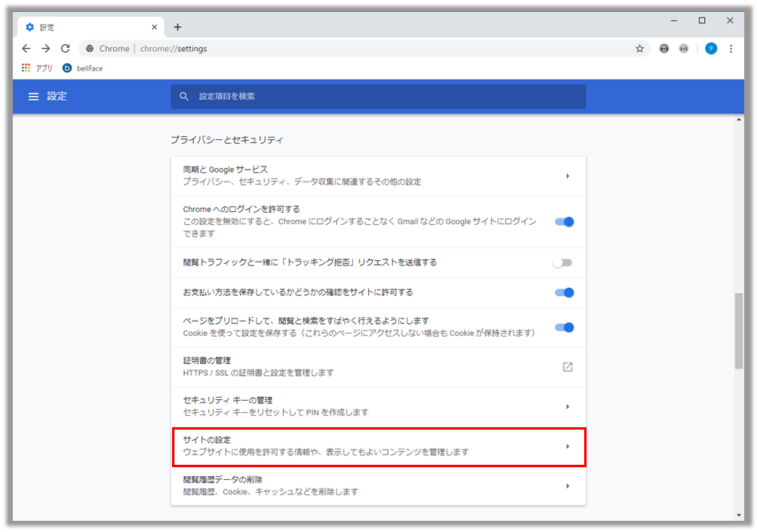
Task: Open Chrome's three-dot menu
Action: coord(731,48)
